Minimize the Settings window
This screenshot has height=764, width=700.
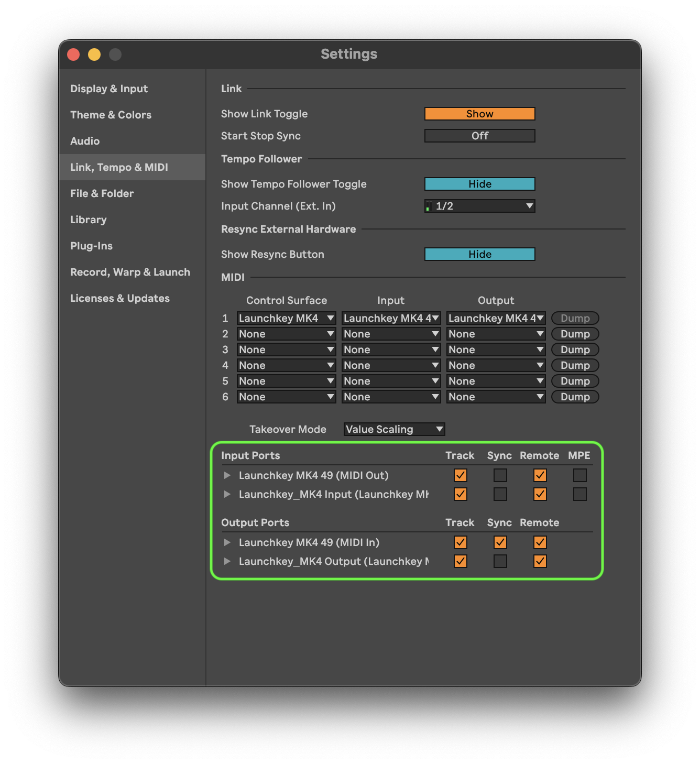[94, 54]
